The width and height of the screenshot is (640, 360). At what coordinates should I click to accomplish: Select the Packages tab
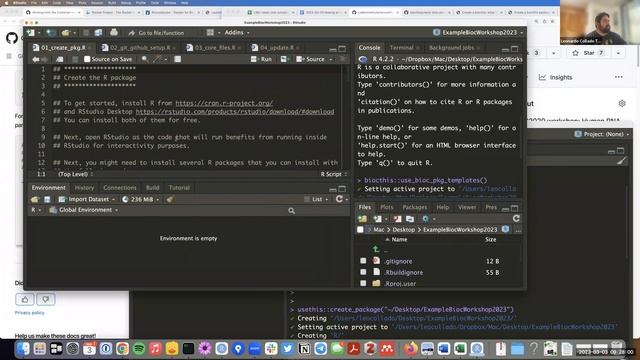pos(415,207)
